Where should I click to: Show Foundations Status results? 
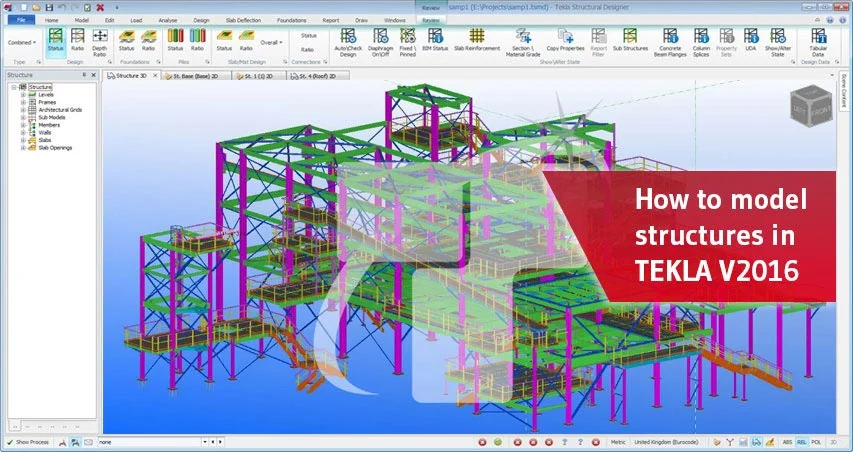point(126,41)
